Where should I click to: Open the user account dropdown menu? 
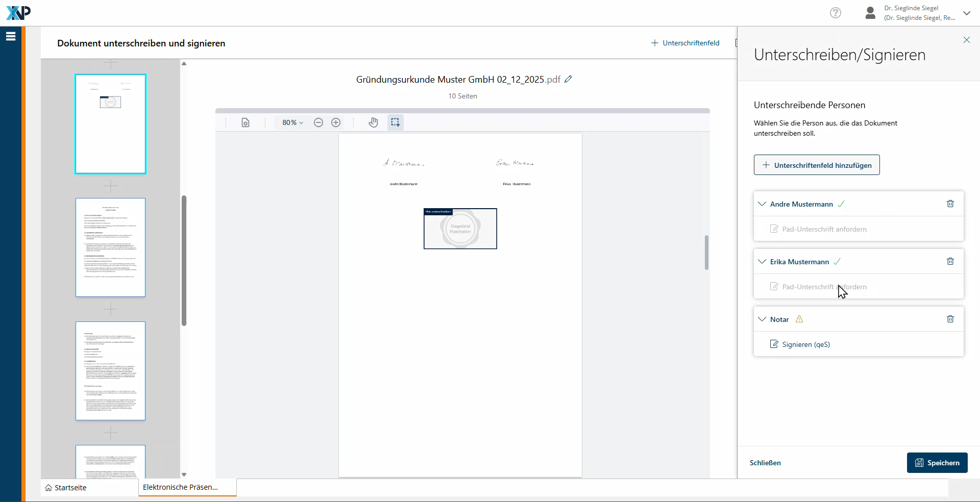(966, 13)
